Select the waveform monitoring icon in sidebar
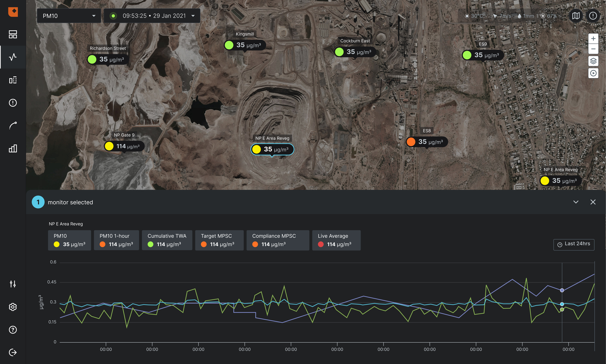The height and width of the screenshot is (364, 606). click(13, 57)
